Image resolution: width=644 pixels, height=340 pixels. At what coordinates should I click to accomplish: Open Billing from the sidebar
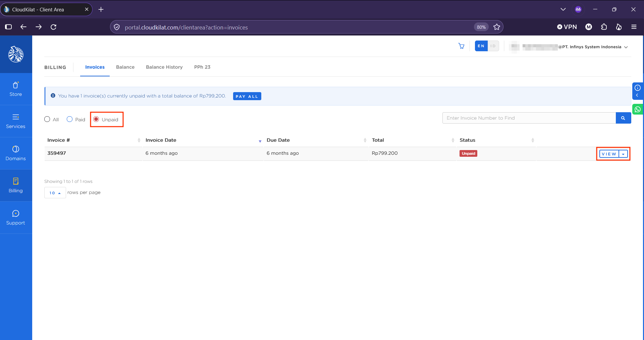(16, 186)
